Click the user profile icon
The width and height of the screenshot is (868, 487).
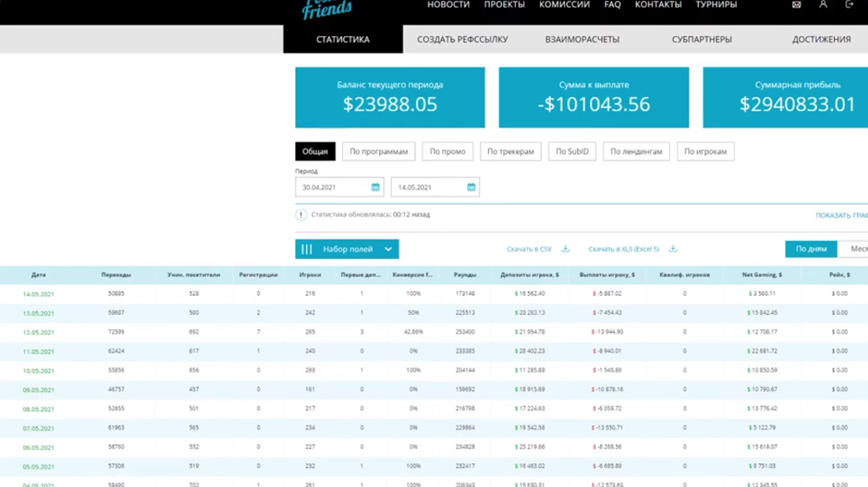(823, 5)
